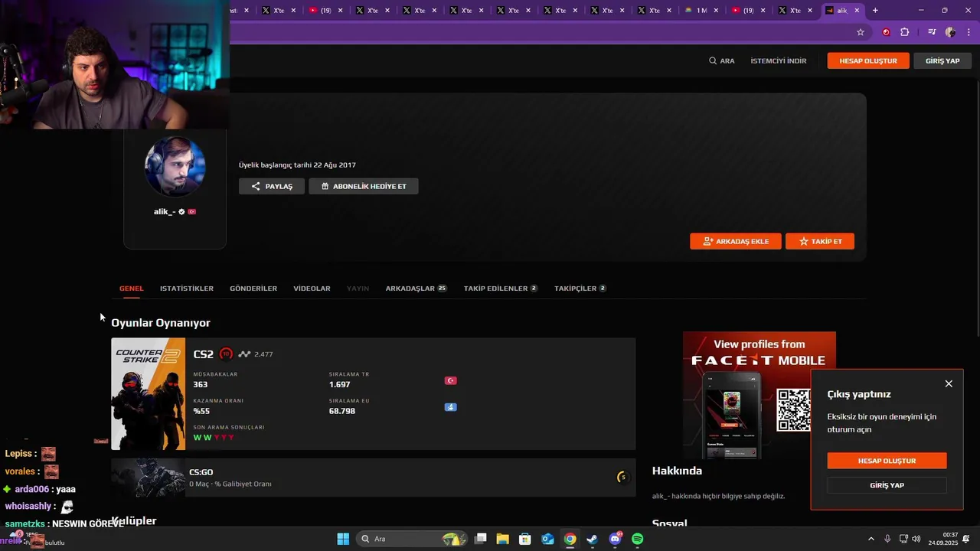The height and width of the screenshot is (551, 980).
Task: Click the Counter-Strike 2 cover image
Action: (148, 393)
